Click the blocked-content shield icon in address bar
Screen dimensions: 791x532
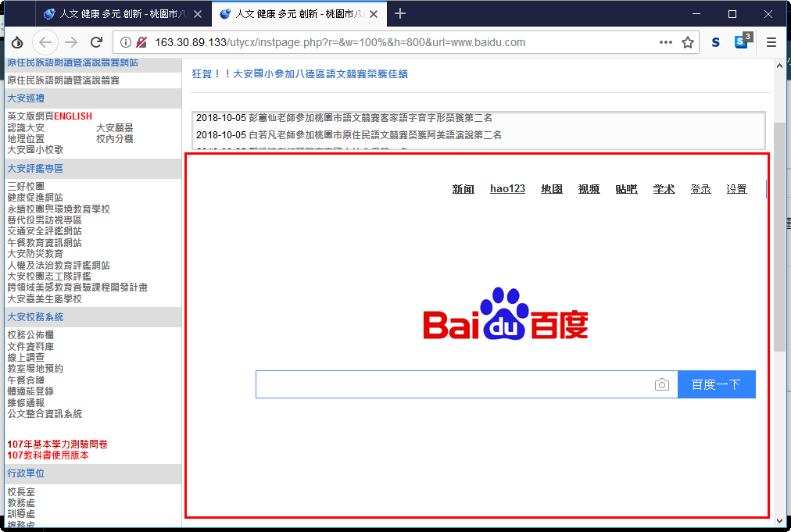(x=141, y=42)
